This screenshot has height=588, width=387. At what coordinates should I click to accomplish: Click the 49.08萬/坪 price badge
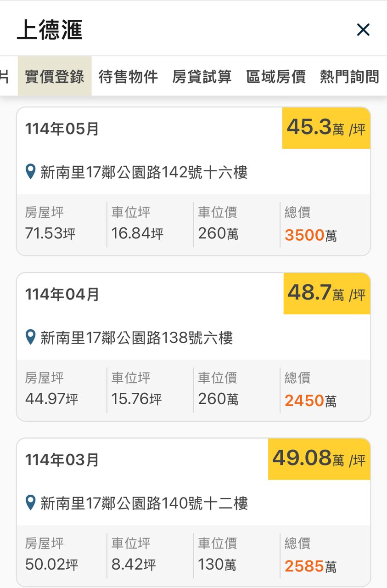319,459
